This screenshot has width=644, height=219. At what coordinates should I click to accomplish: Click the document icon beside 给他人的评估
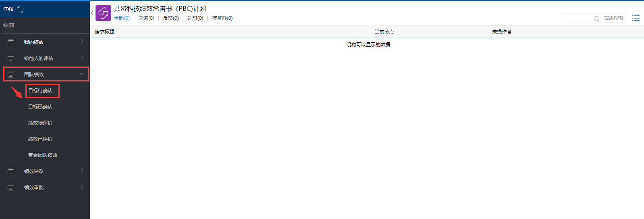[11, 58]
